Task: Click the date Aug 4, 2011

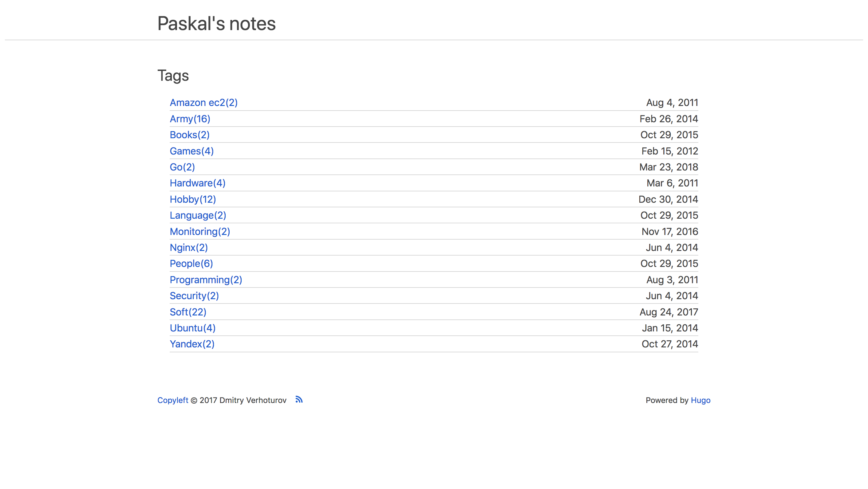Action: click(x=672, y=102)
